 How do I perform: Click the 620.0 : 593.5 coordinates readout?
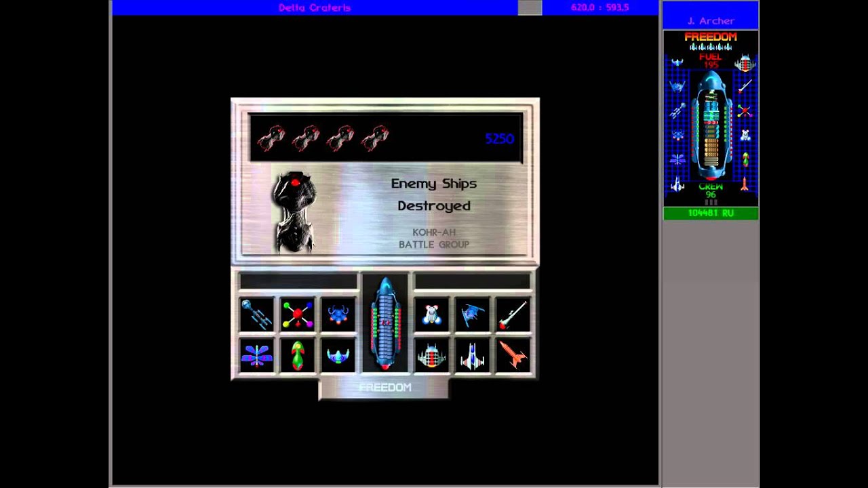[x=600, y=7]
